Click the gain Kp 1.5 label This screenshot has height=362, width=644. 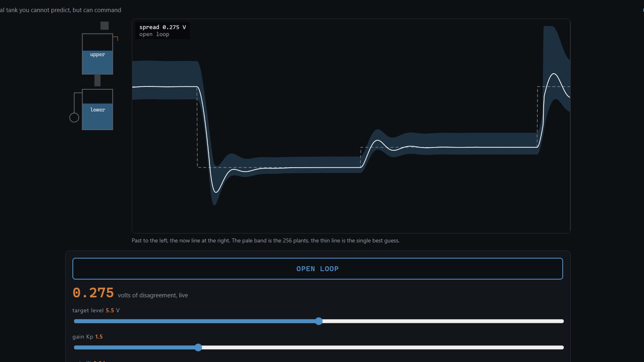coord(87,337)
